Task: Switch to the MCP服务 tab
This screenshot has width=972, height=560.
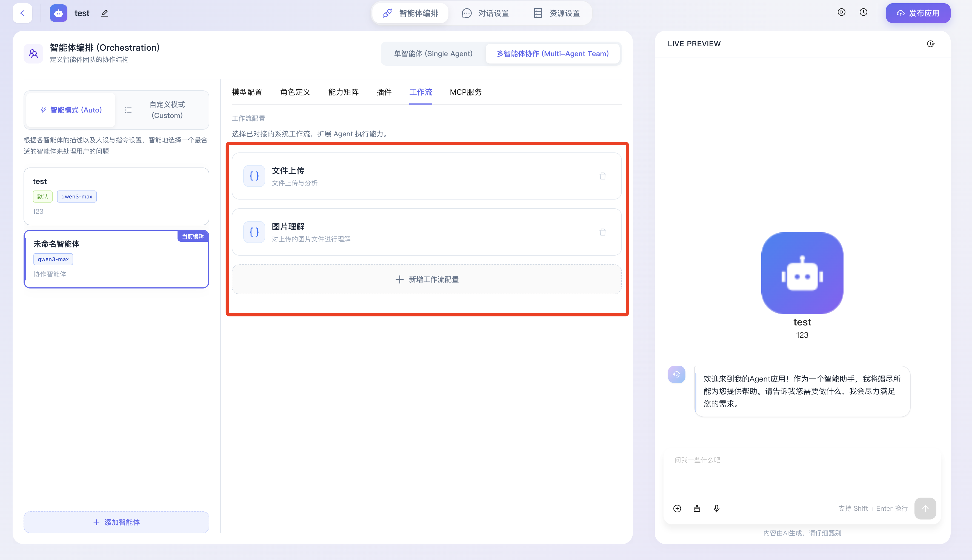Action: tap(465, 92)
